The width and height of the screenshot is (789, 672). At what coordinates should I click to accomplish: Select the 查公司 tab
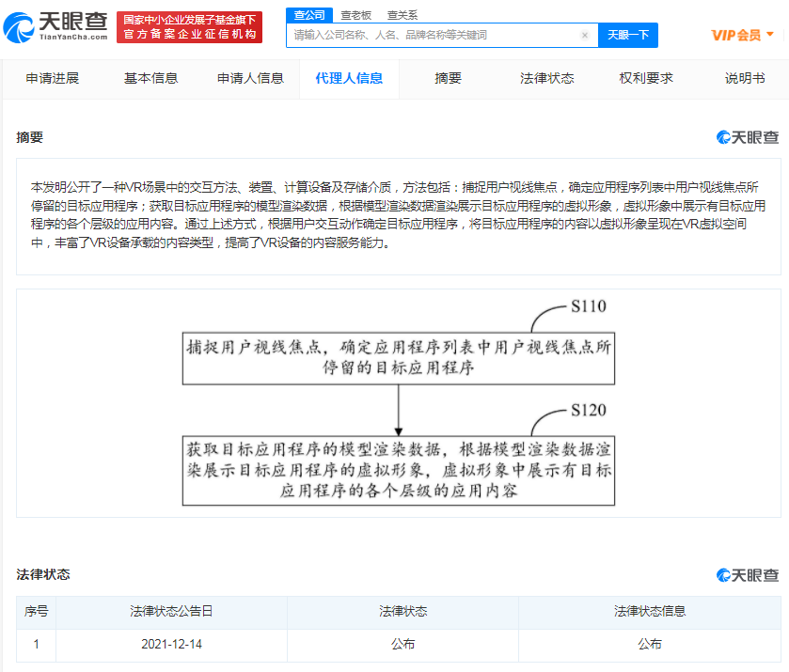click(x=309, y=15)
